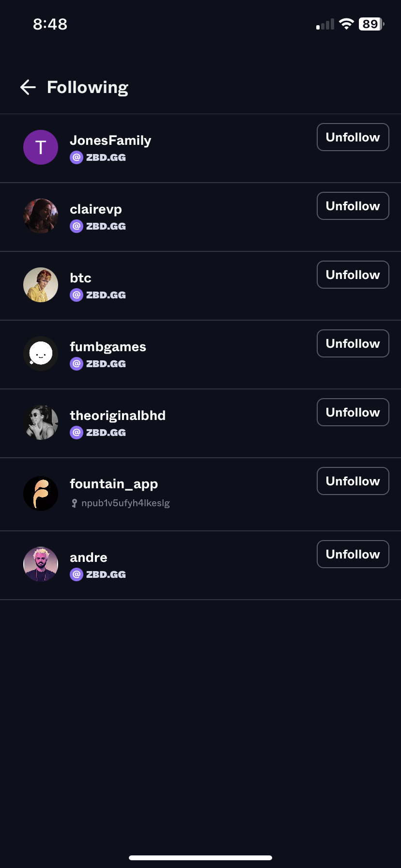401x868 pixels.
Task: Tap andre's profile avatar
Action: coord(41,564)
